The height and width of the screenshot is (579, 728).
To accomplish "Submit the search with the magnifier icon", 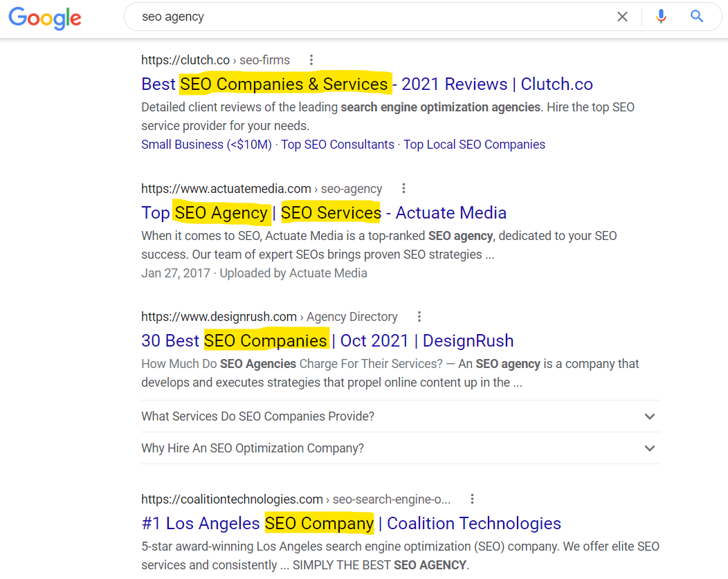I will pos(696,17).
